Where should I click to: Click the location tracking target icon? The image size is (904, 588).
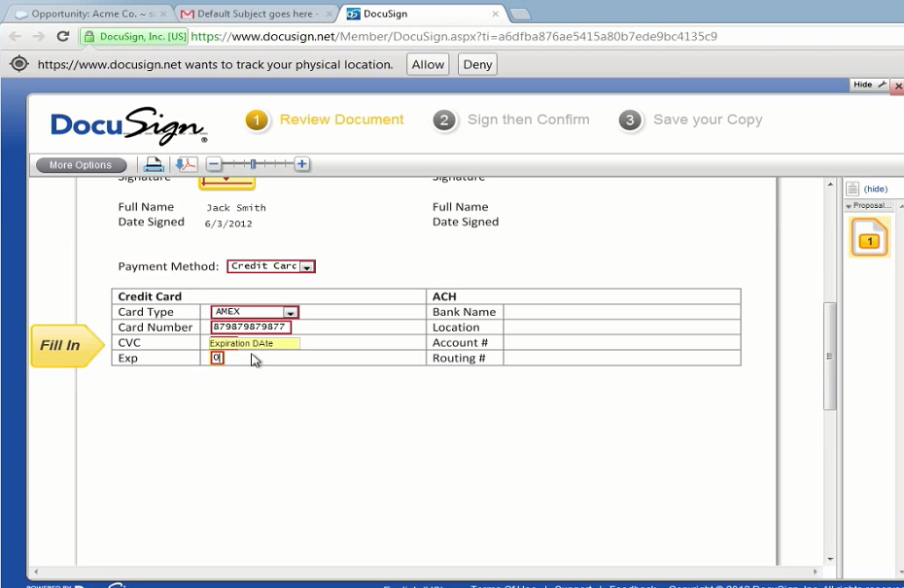click(19, 64)
